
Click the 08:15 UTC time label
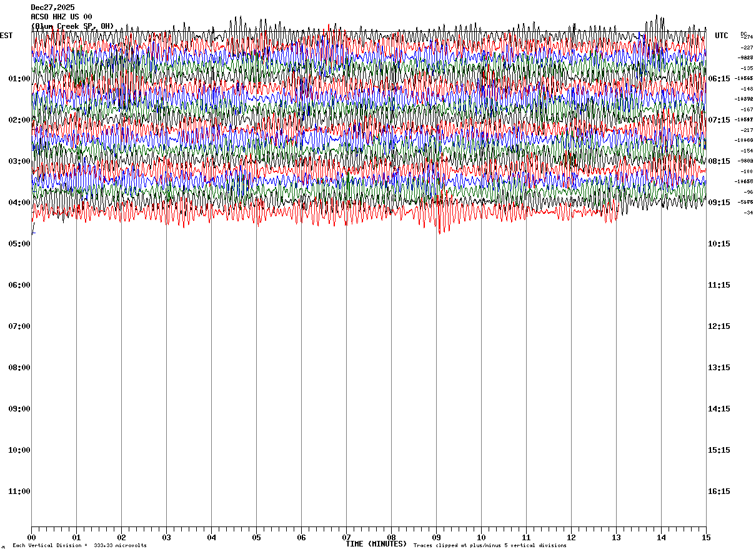[x=719, y=161]
